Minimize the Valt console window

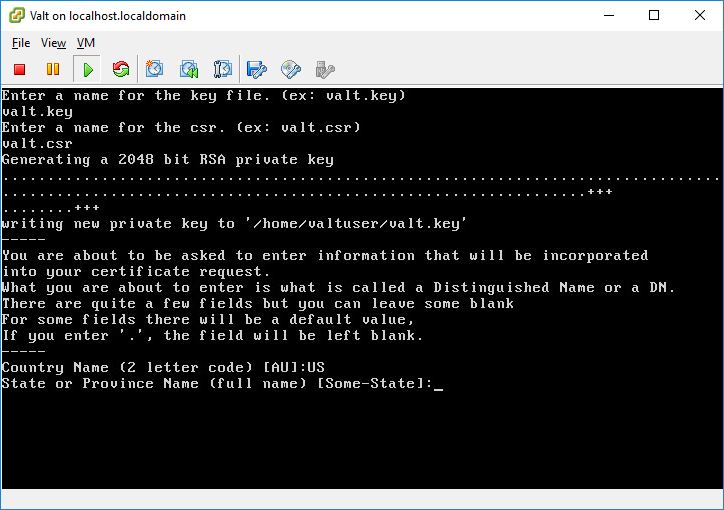(x=609, y=15)
